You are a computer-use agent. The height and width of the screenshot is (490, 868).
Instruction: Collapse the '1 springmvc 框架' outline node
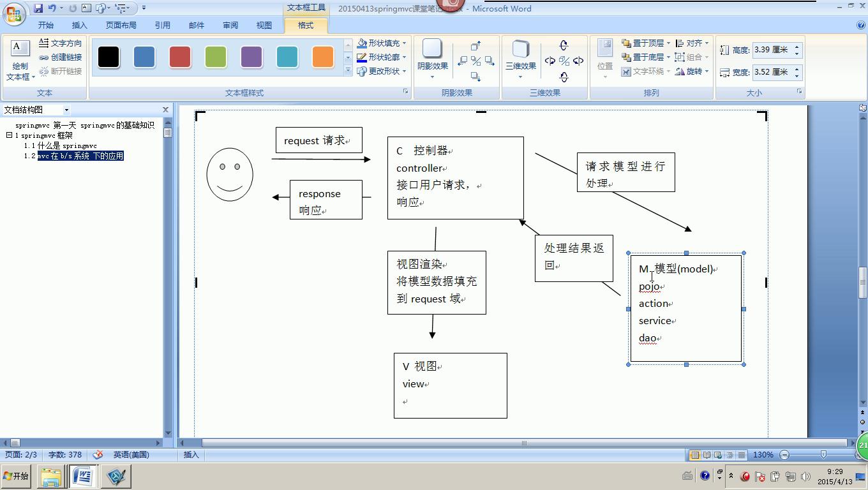point(10,135)
